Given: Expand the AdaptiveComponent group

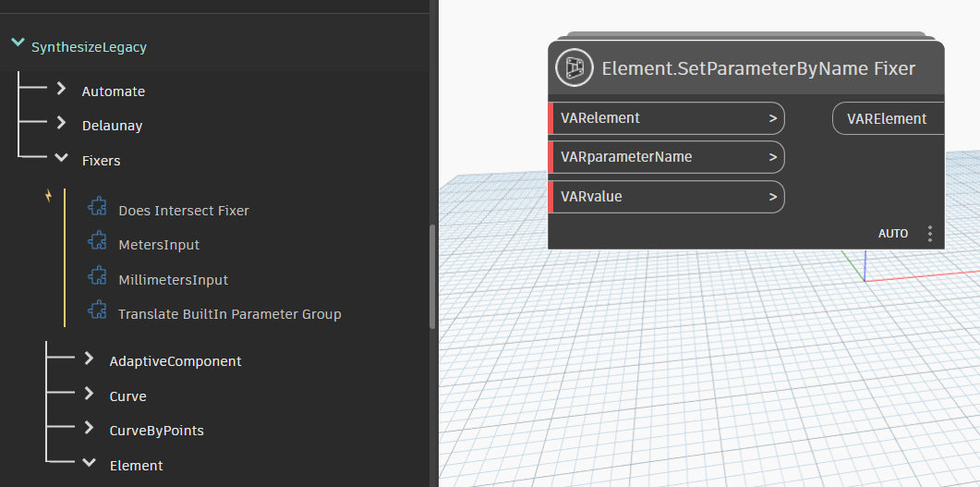Looking at the screenshot, I should 88,359.
